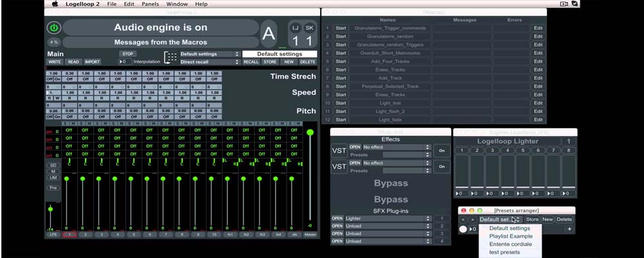Open first VST Presets dropdown
The width and height of the screenshot is (644, 258).
point(406,155)
